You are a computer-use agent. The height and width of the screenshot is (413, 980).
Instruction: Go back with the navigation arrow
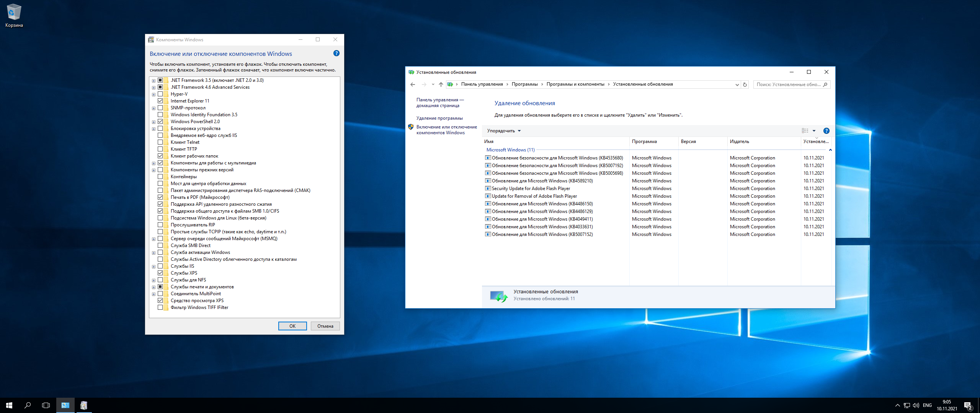[x=413, y=85]
